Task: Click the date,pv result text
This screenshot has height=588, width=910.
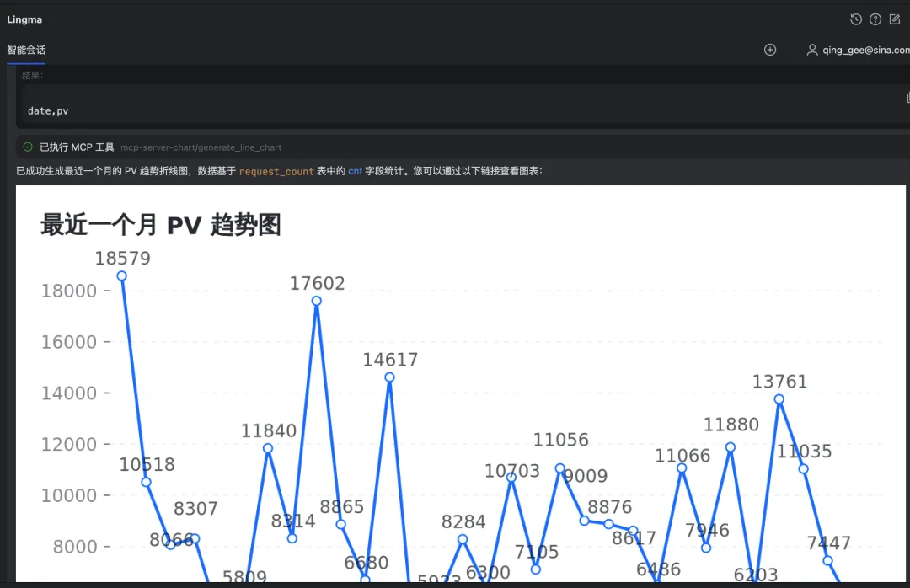Action: [47, 111]
